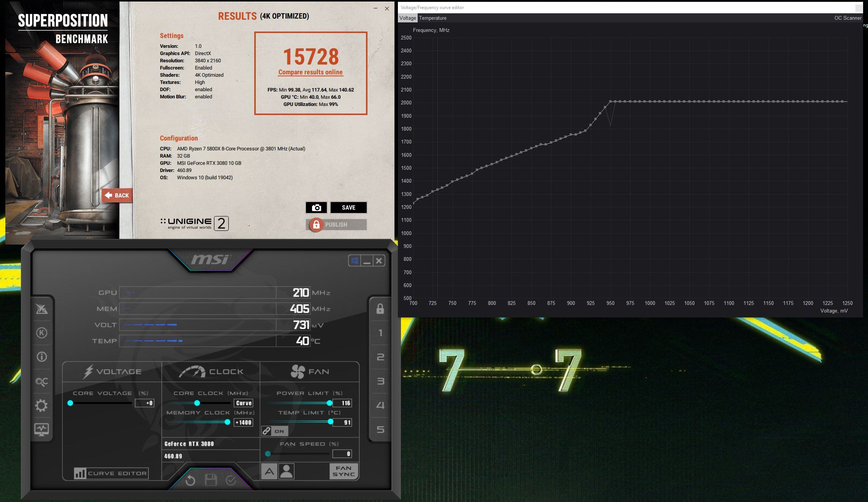Open the hardware monitor icon
Image resolution: width=868 pixels, height=502 pixels.
[x=41, y=429]
